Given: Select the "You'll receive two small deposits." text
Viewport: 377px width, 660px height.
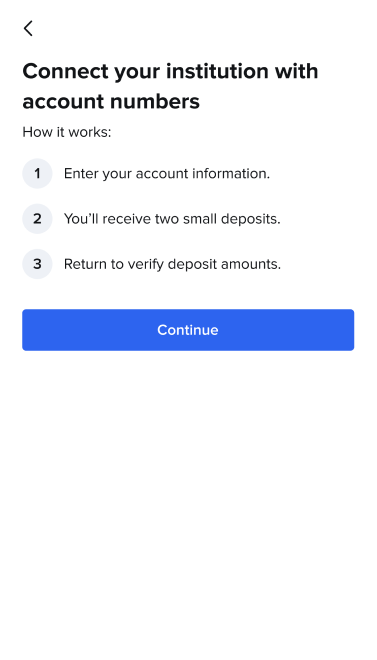Looking at the screenshot, I should pos(172,219).
